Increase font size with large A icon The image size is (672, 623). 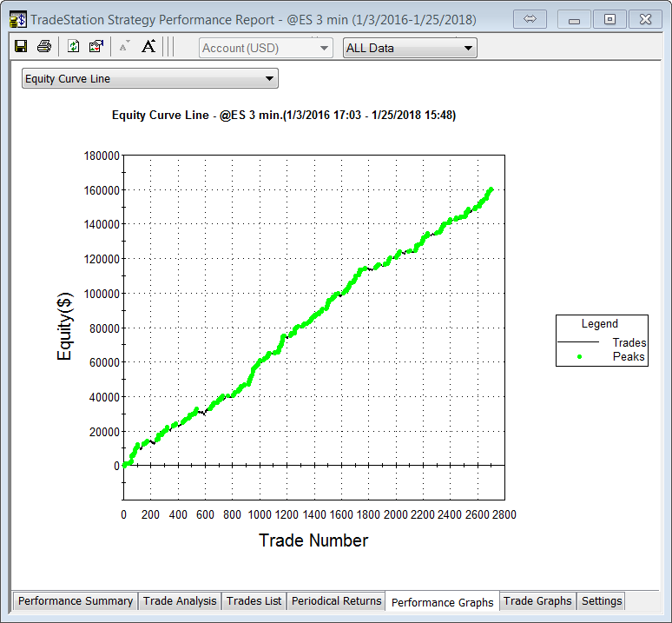(x=148, y=47)
